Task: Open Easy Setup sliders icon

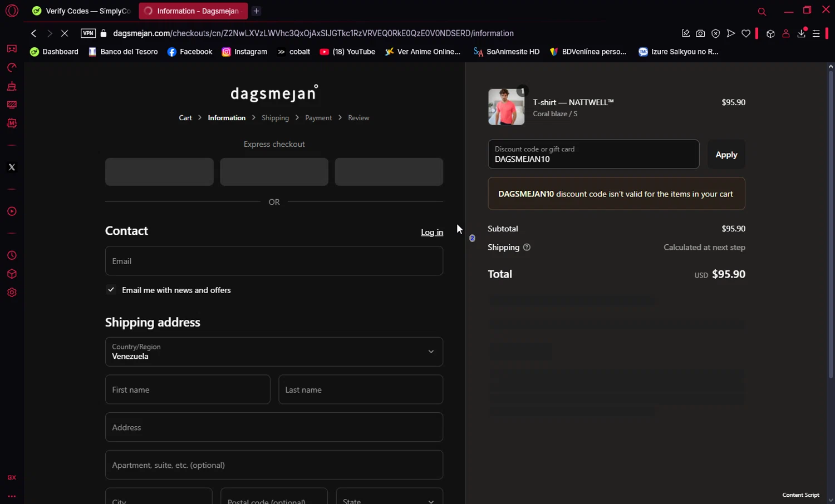Action: coord(816,33)
